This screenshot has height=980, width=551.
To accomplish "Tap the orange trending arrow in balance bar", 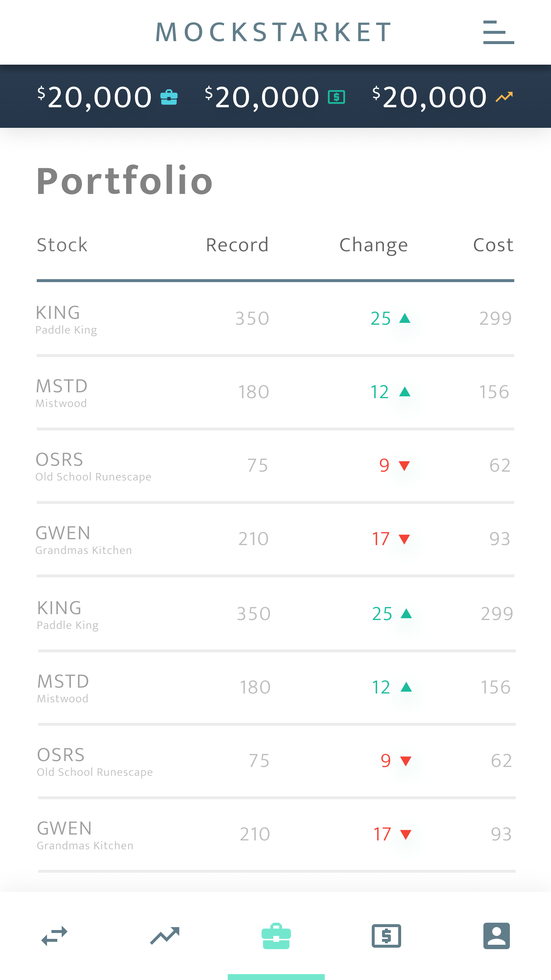I will [504, 97].
